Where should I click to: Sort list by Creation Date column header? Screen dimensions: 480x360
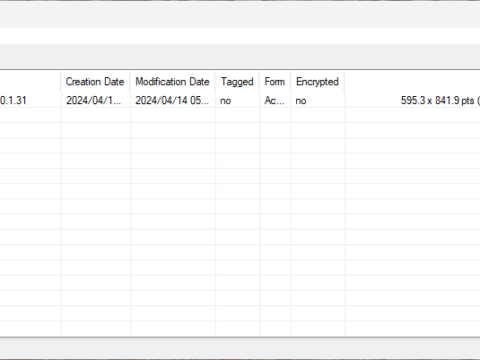95,82
